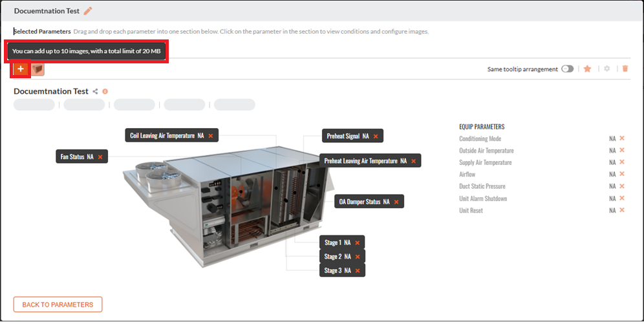Viewport: 644px width, 324px height.
Task: Remove Conditioning Mode from Equip Parameters
Action: (622, 138)
